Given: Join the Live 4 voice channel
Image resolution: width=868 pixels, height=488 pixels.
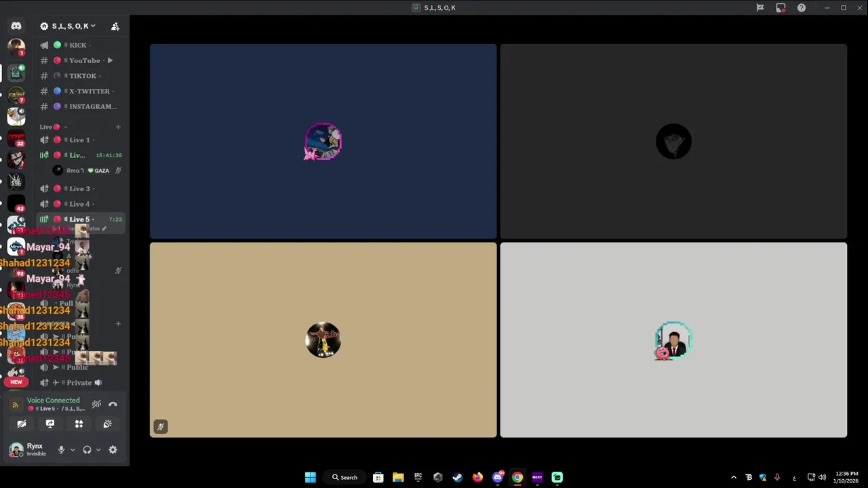Looking at the screenshot, I should click(x=80, y=204).
